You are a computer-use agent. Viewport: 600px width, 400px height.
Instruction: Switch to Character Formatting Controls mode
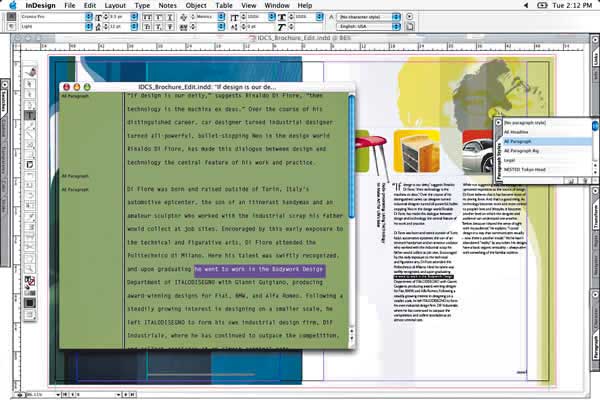tap(11, 16)
